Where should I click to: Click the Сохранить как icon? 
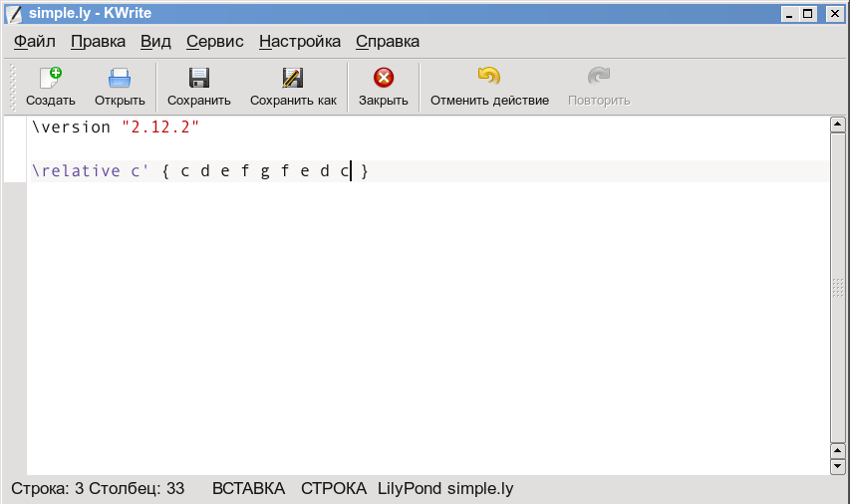point(293,78)
